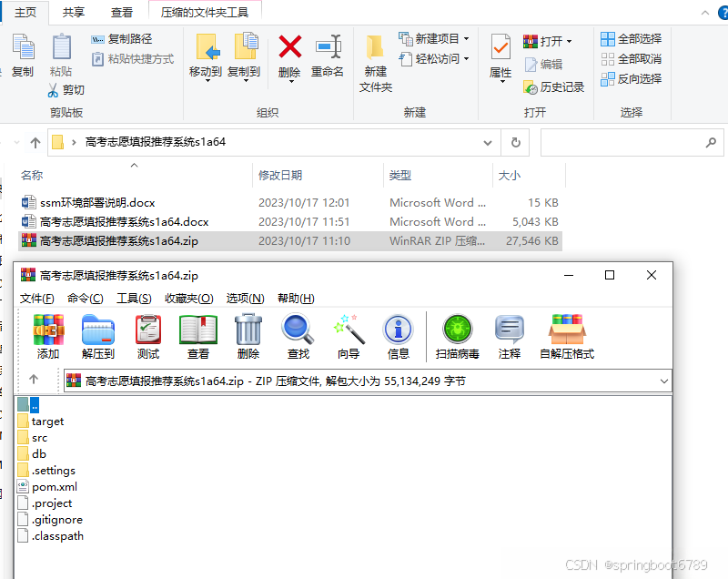Viewport: 728px width, 579px height.
Task: Open the View (查看) book icon
Action: point(198,337)
